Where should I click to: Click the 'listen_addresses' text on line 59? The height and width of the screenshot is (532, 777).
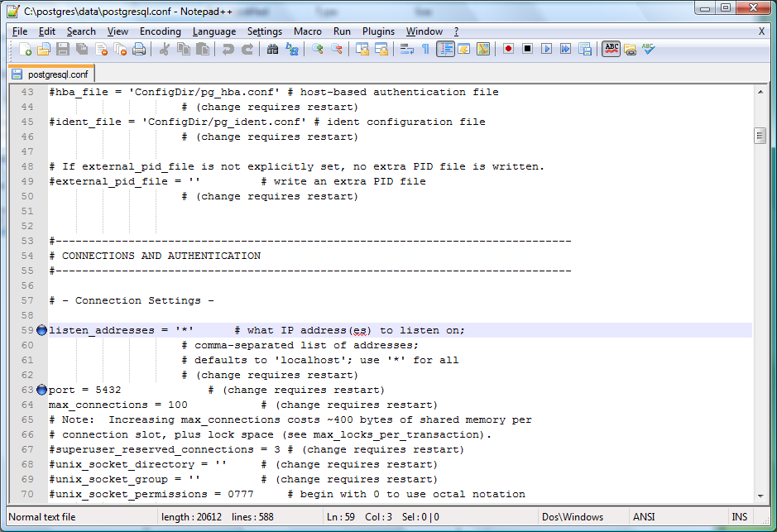102,330
